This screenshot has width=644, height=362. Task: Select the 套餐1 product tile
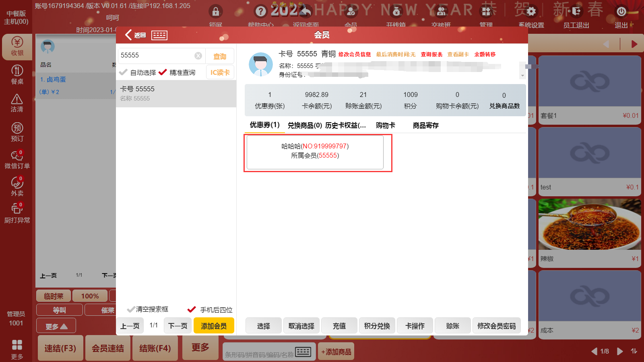[x=590, y=90]
